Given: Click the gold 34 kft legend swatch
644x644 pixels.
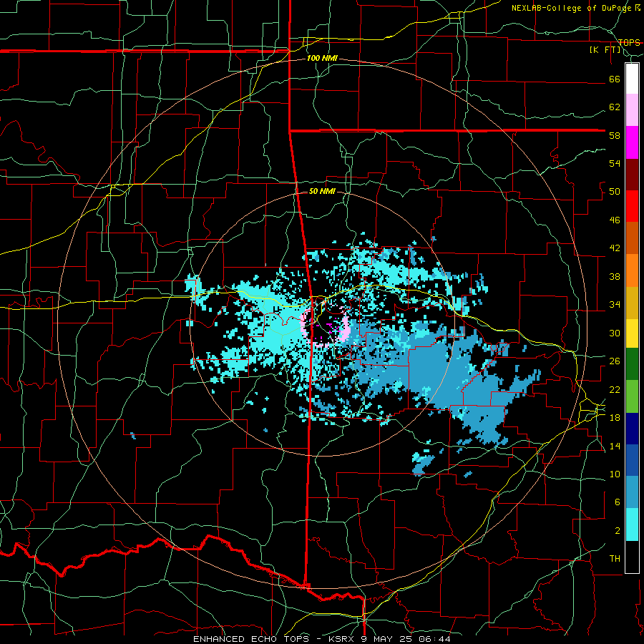Looking at the screenshot, I should coord(632,303).
